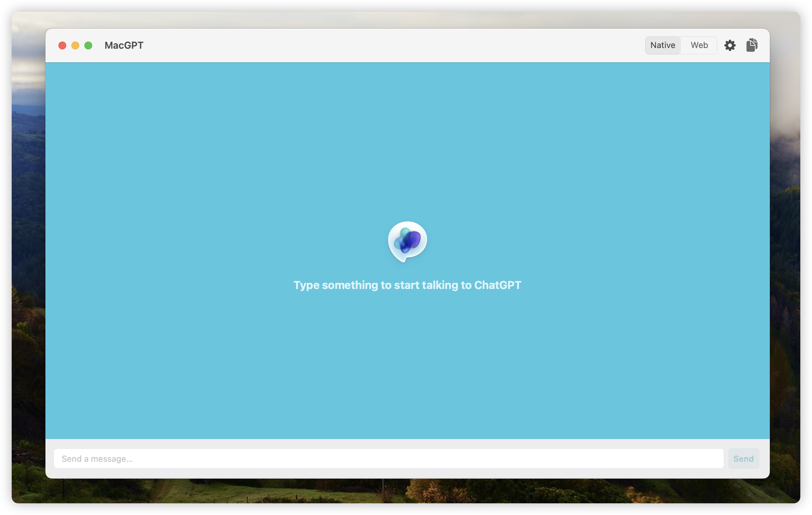Viewport: 812px width, 515px height.
Task: Switch to the Native mode tab
Action: pyautogui.click(x=663, y=45)
